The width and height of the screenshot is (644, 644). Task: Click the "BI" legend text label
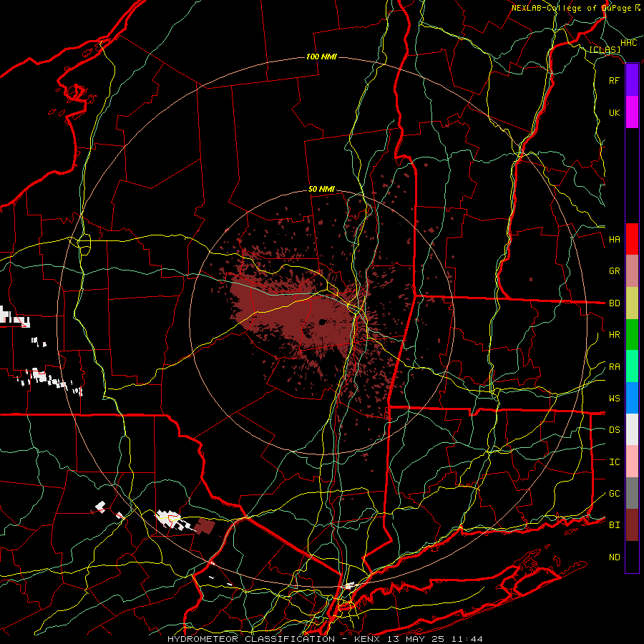[x=614, y=525]
